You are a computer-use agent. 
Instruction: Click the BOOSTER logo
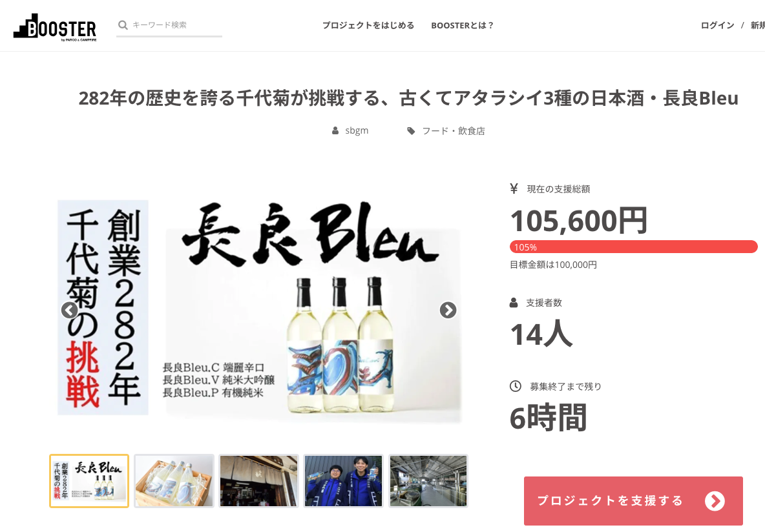click(x=55, y=27)
